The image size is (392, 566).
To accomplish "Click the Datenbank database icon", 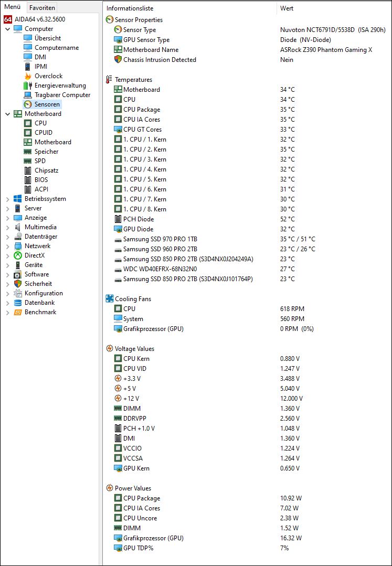I will [x=18, y=303].
